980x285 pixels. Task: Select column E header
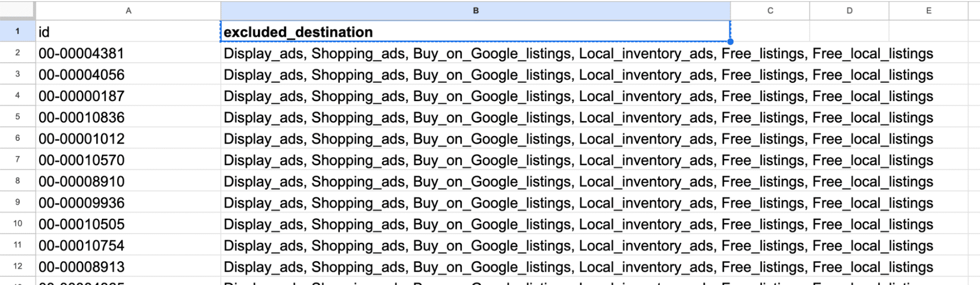929,10
